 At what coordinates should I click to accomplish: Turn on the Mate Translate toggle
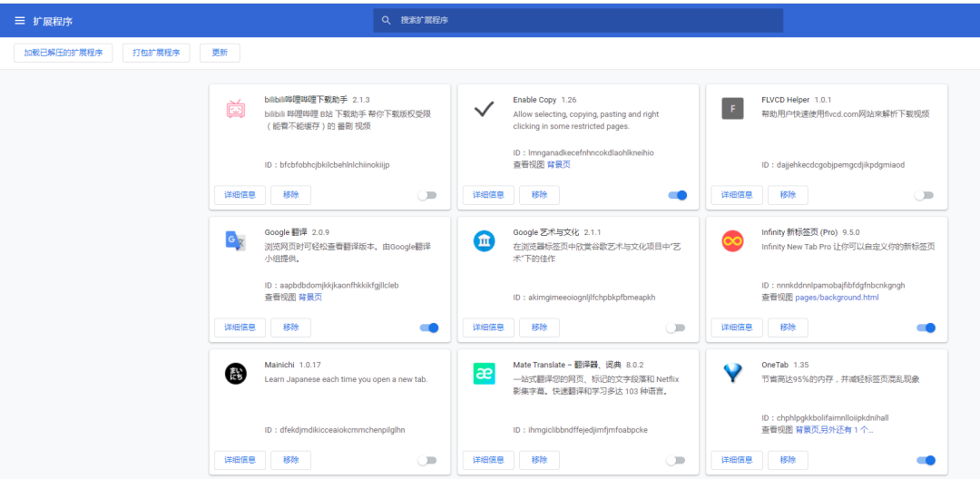[x=676, y=460]
